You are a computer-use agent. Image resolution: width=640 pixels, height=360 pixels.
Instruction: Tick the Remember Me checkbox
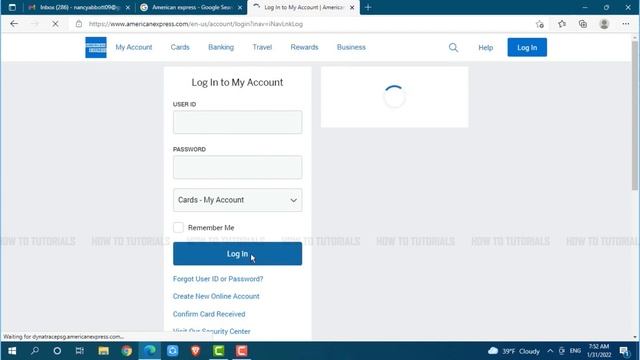pos(178,227)
